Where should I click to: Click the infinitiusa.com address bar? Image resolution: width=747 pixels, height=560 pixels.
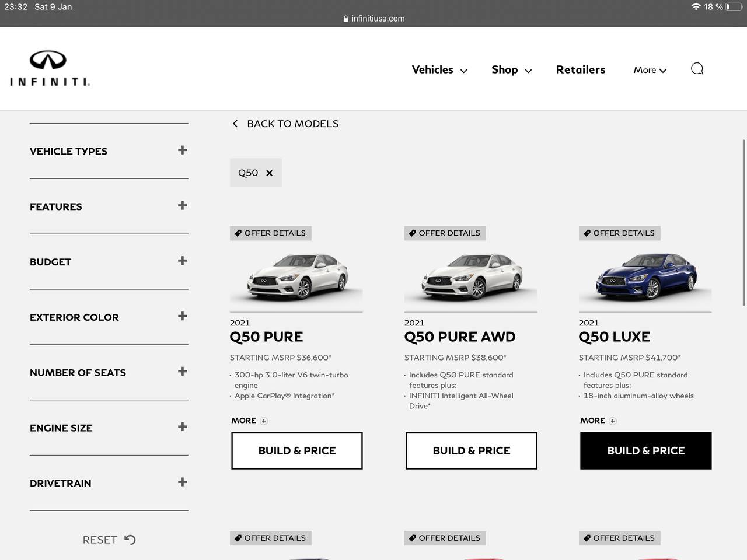click(x=373, y=19)
